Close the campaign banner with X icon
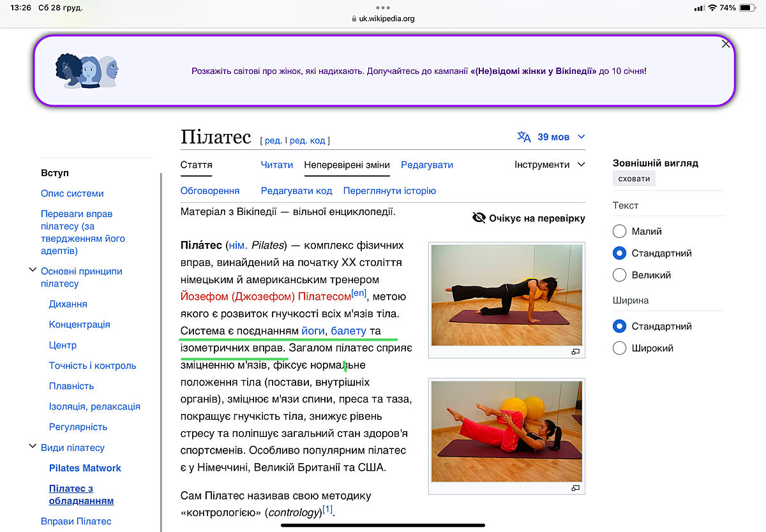Viewport: 766px width, 532px height. (725, 44)
